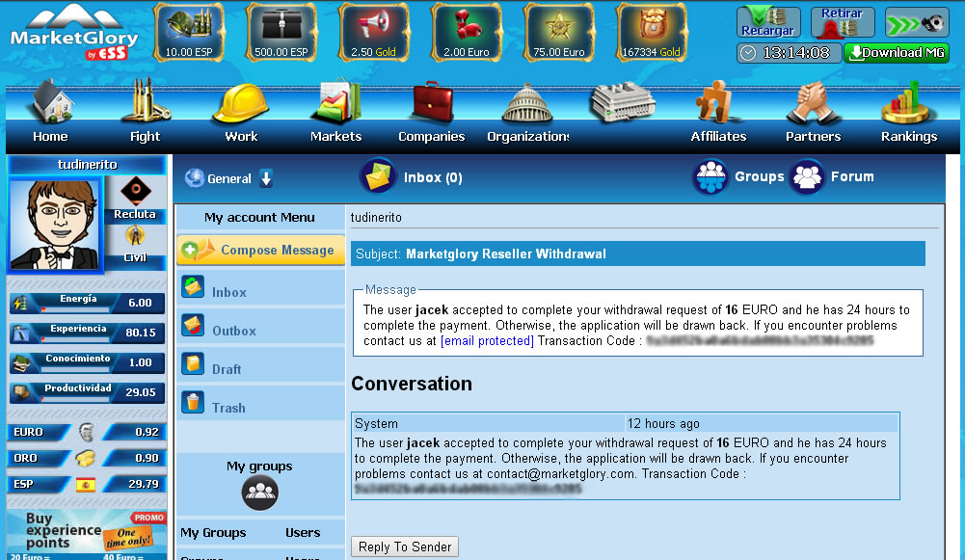Click the green arrows football icon
Screen dimensions: 965x560
pyautogui.click(x=916, y=23)
